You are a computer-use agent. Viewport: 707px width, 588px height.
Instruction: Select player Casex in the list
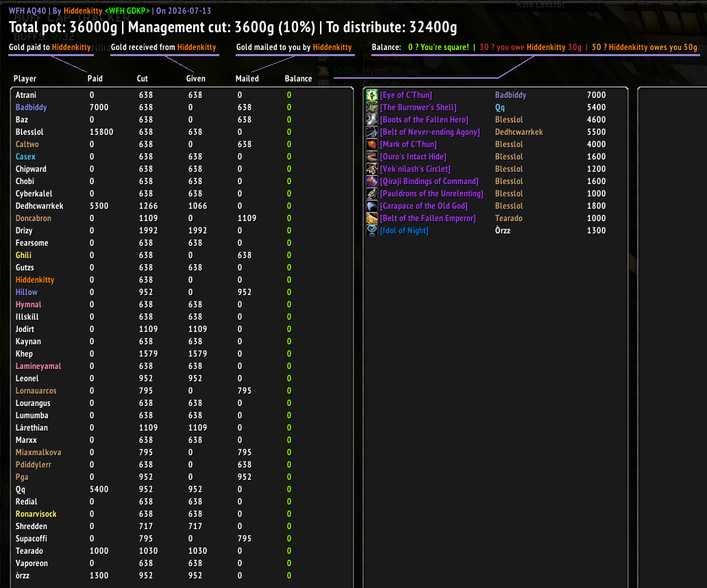pos(25,157)
